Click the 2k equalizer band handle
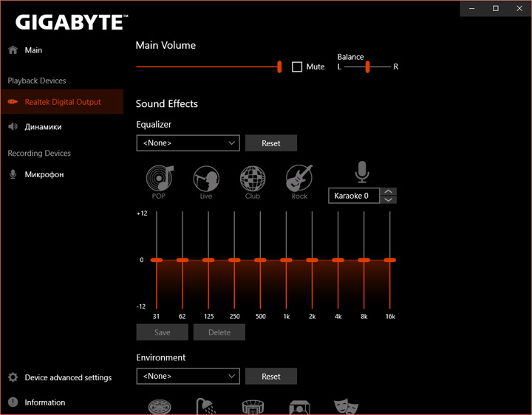532x415 pixels. coord(312,260)
